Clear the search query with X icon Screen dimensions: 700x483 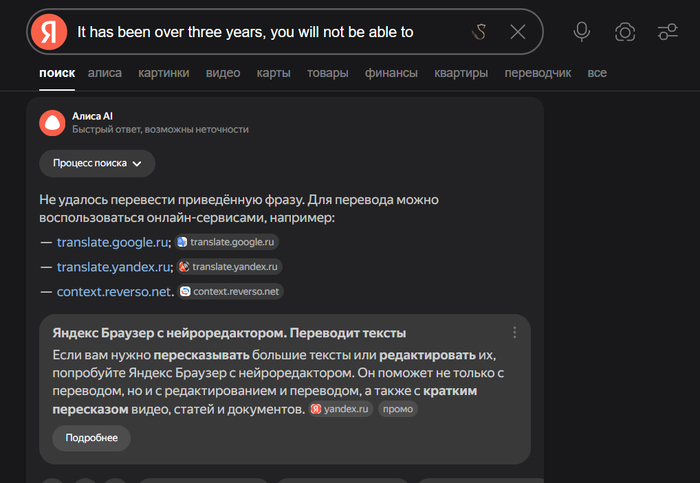point(517,32)
